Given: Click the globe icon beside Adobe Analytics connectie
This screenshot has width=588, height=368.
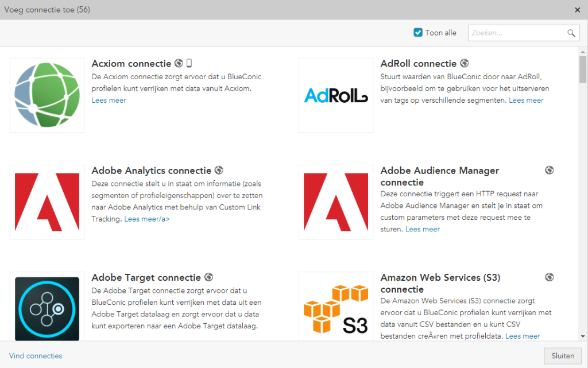Looking at the screenshot, I should pyautogui.click(x=219, y=171).
